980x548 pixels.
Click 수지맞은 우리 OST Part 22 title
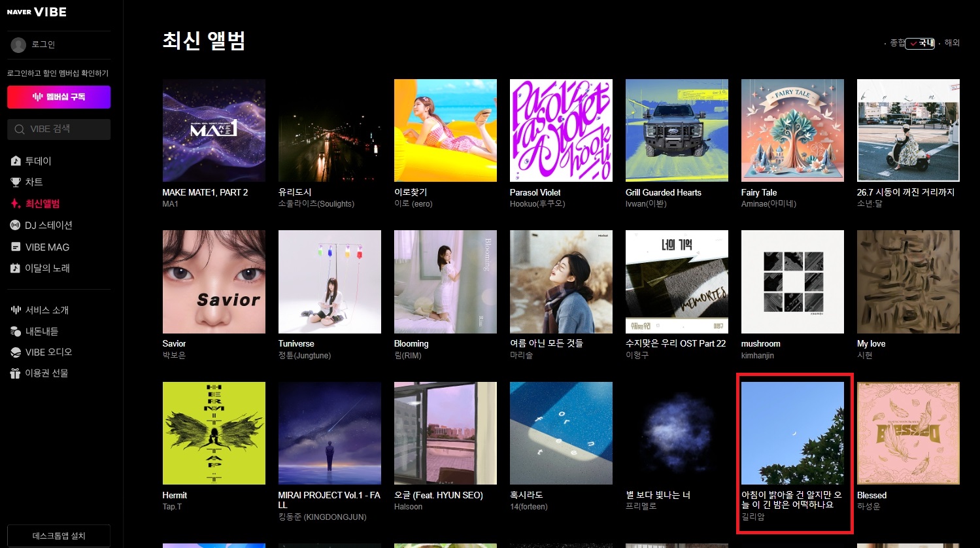click(x=675, y=343)
